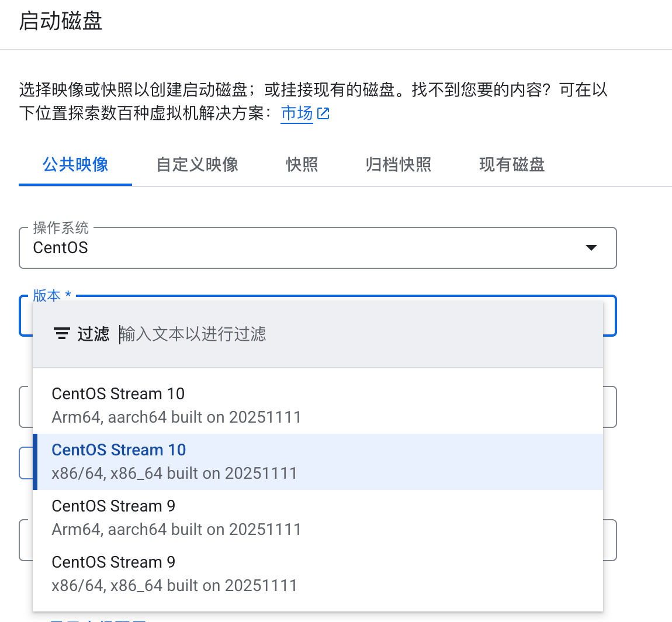
Task: Click the 操作系统 field label
Action: click(61, 227)
